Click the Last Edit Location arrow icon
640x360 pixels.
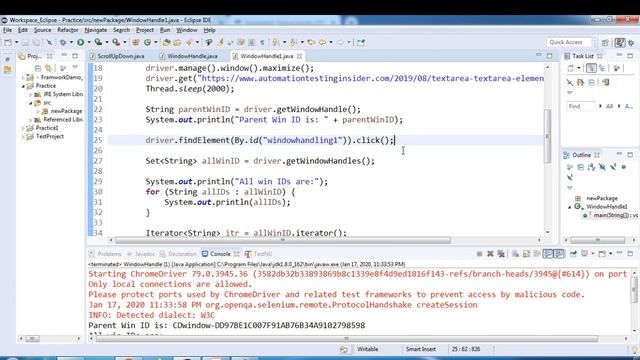tap(311, 42)
